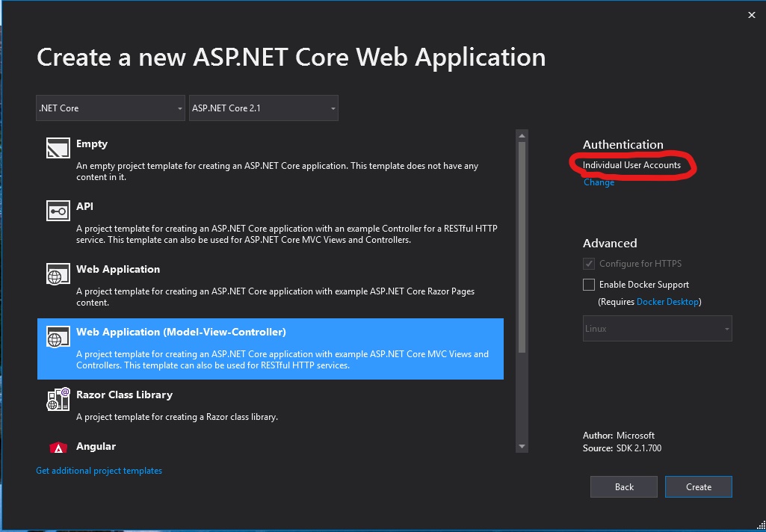
Task: Click the template list scroll down arrow
Action: click(x=522, y=446)
